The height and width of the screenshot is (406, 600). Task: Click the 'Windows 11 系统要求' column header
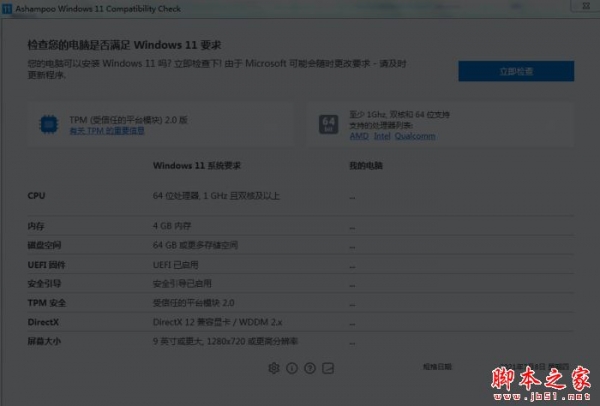click(x=197, y=166)
